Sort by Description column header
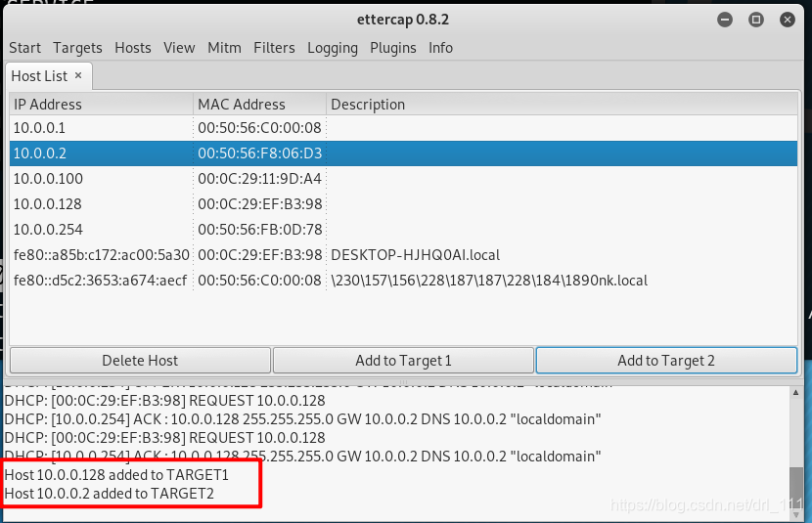The height and width of the screenshot is (523, 812). 562,104
